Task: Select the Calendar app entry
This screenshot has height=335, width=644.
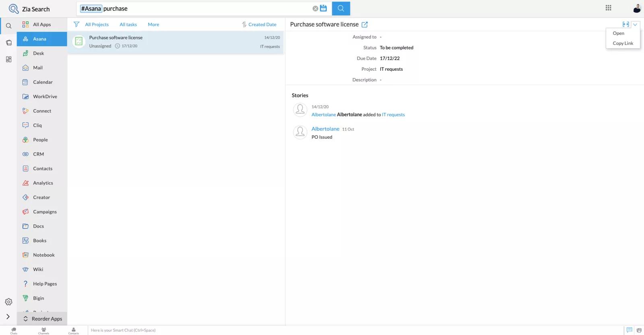Action: pyautogui.click(x=42, y=82)
